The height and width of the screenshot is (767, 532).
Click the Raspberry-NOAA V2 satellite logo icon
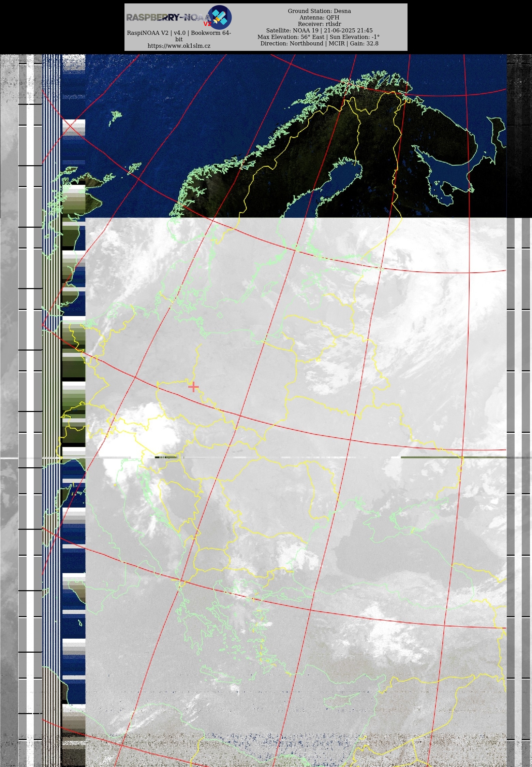pyautogui.click(x=220, y=17)
